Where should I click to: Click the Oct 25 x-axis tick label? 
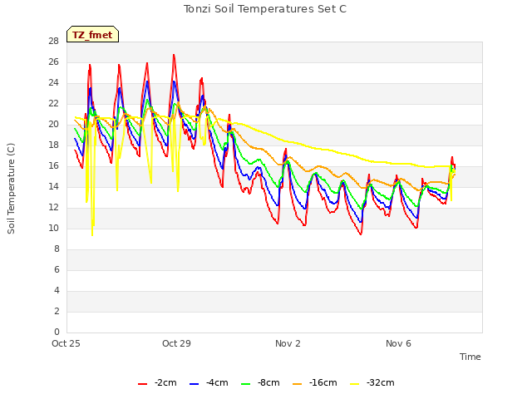pos(66,343)
